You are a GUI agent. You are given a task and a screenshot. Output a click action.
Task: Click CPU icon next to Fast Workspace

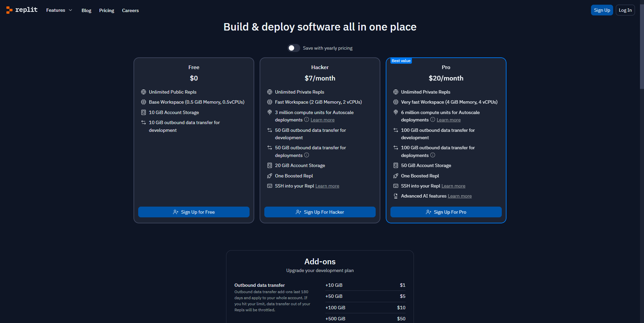pos(270,102)
